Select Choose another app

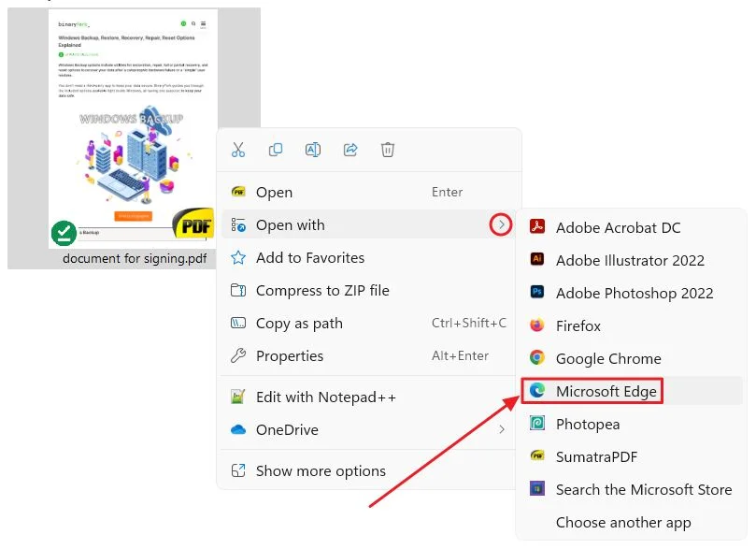pos(632,522)
